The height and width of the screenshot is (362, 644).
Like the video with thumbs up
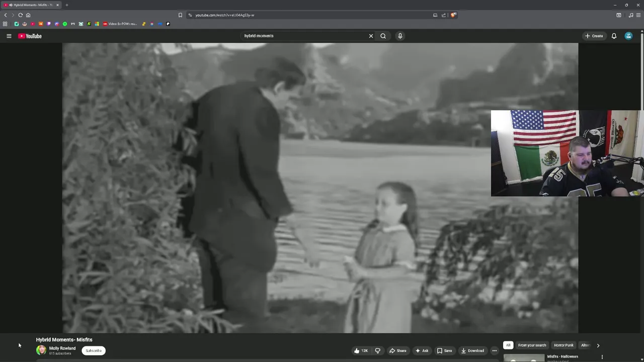tap(361, 350)
